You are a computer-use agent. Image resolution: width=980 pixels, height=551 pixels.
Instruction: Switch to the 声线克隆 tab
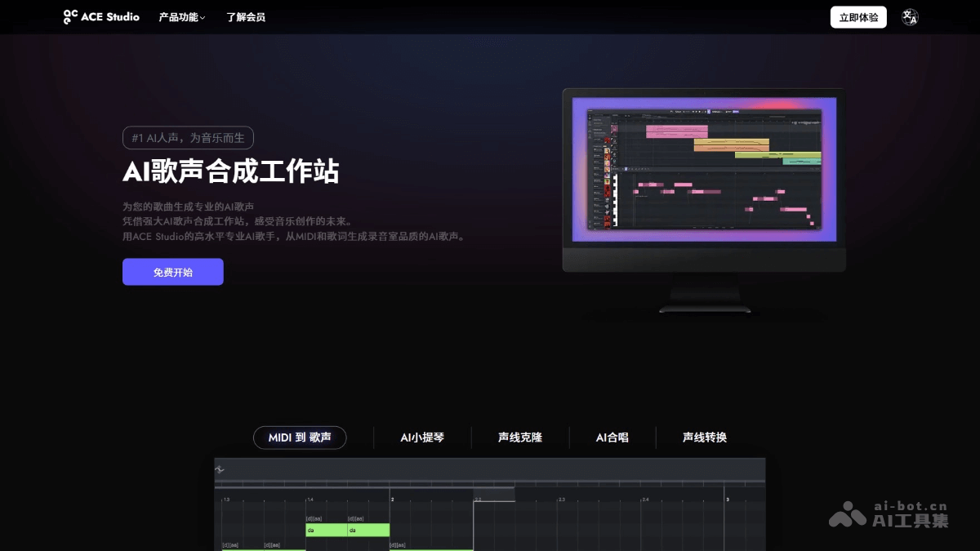click(x=519, y=438)
